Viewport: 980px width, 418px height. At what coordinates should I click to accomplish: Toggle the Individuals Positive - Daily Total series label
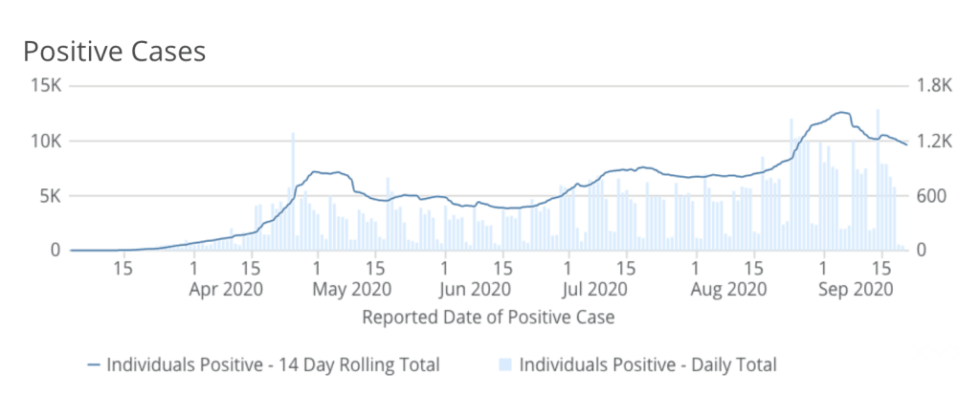(x=647, y=364)
